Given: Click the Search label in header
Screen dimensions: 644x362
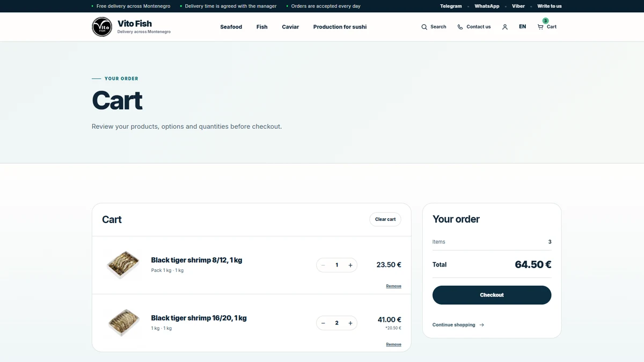Looking at the screenshot, I should tap(438, 27).
